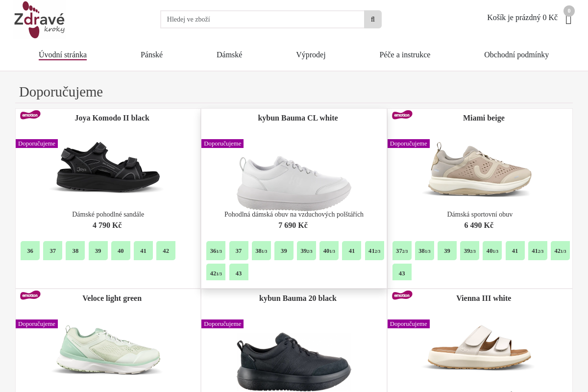
Task: Click Doporučujeme tag on Veloce light green
Action: click(x=37, y=324)
